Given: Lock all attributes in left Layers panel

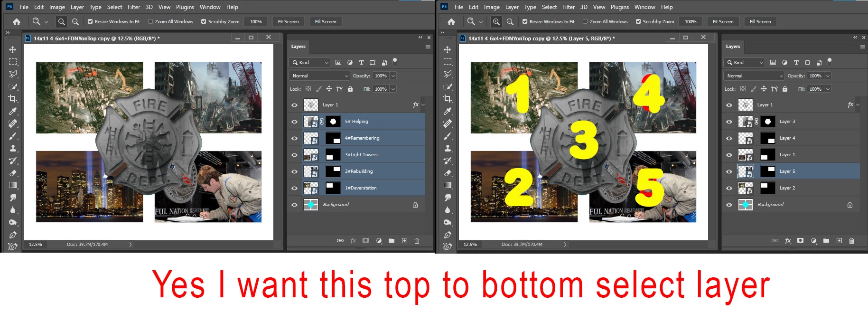Looking at the screenshot, I should click(350, 89).
